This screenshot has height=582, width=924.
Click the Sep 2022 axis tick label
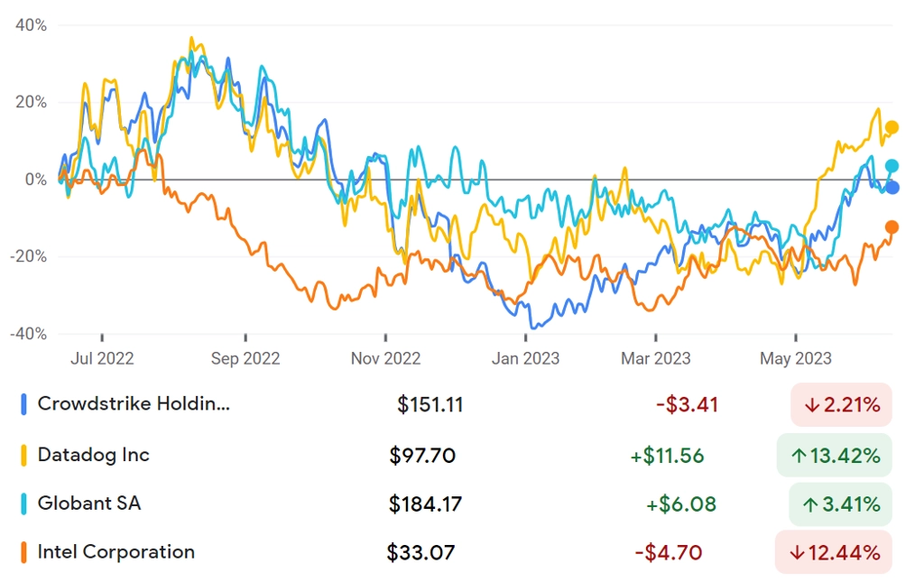coord(245,358)
